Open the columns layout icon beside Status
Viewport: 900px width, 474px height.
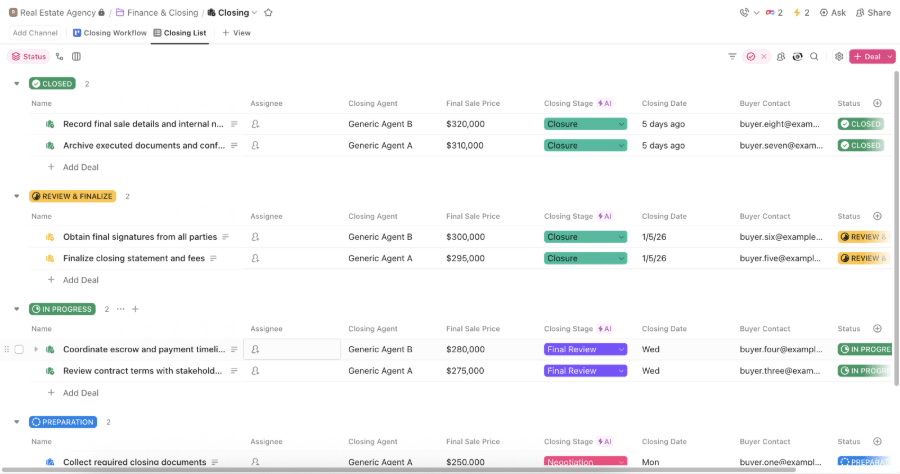click(x=76, y=56)
